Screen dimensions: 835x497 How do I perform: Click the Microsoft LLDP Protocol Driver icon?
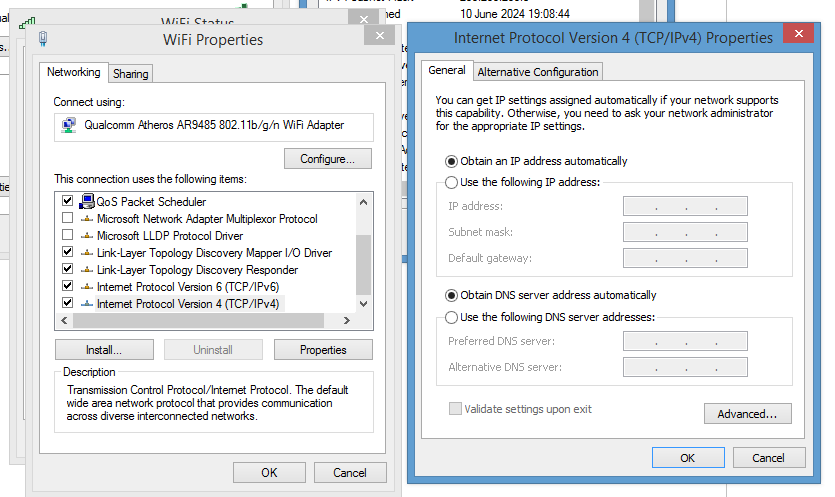[x=87, y=236]
